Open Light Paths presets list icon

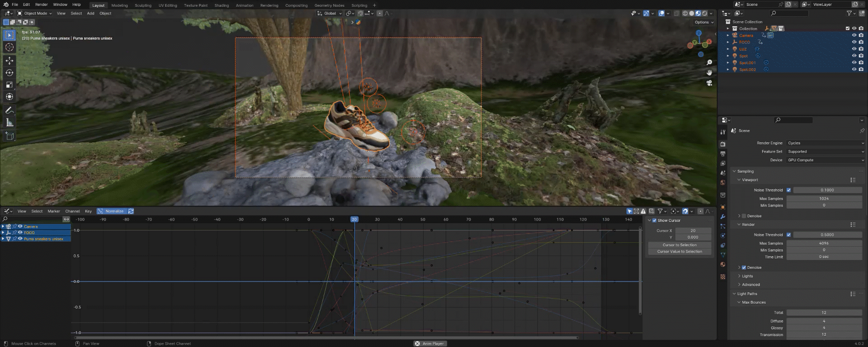[x=853, y=294]
